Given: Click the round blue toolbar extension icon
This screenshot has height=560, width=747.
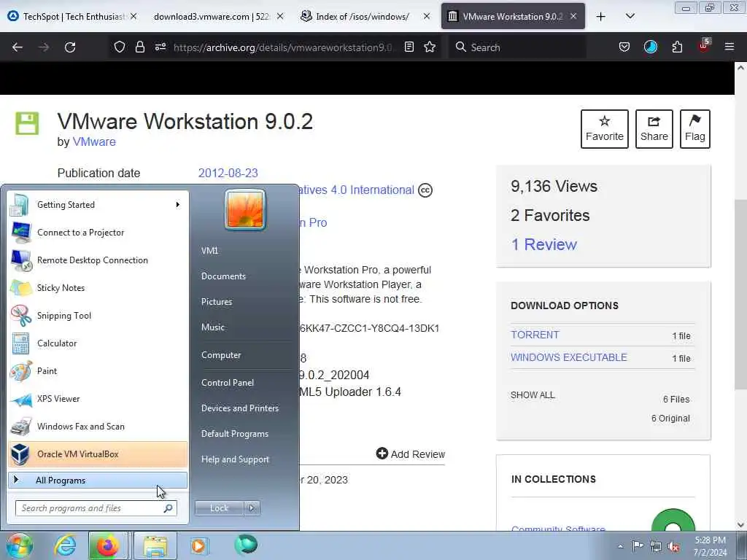Looking at the screenshot, I should tap(650, 47).
